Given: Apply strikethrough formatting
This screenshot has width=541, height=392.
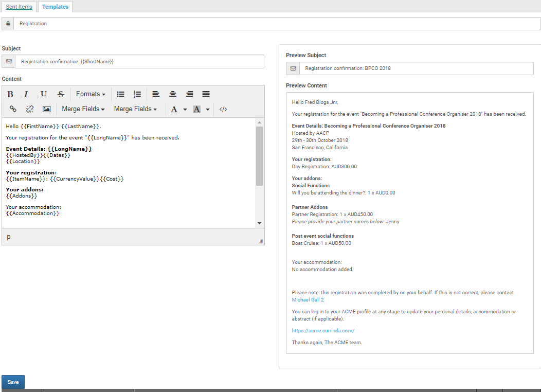Looking at the screenshot, I should [x=61, y=94].
